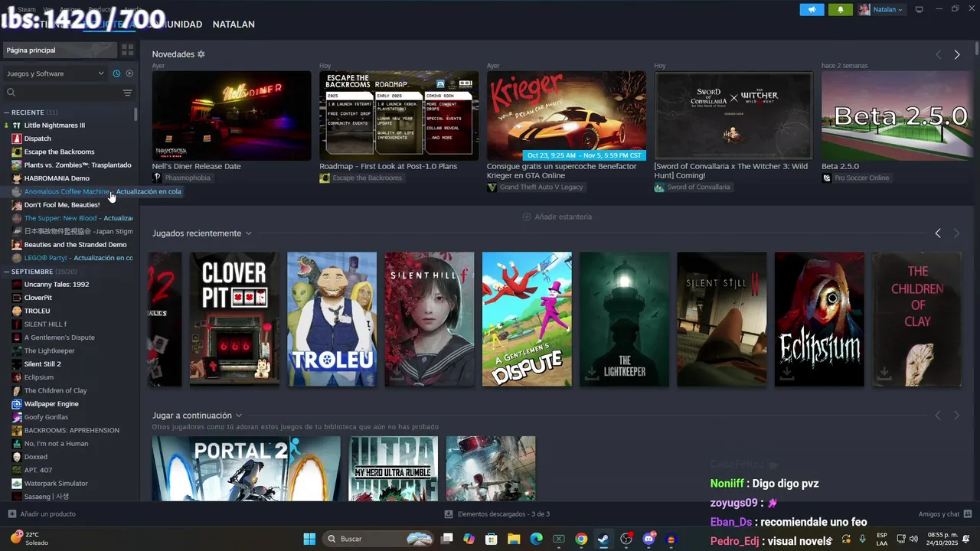Click the library sidebar scrollbar

136,114
